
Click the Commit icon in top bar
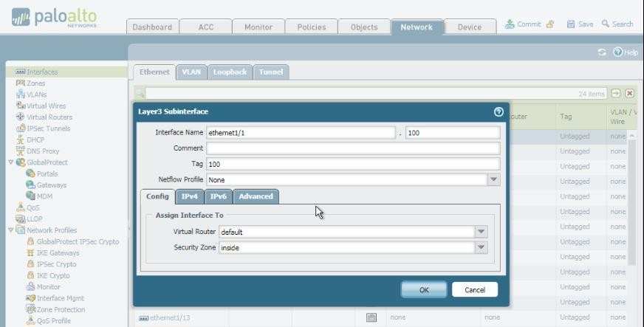[510, 24]
